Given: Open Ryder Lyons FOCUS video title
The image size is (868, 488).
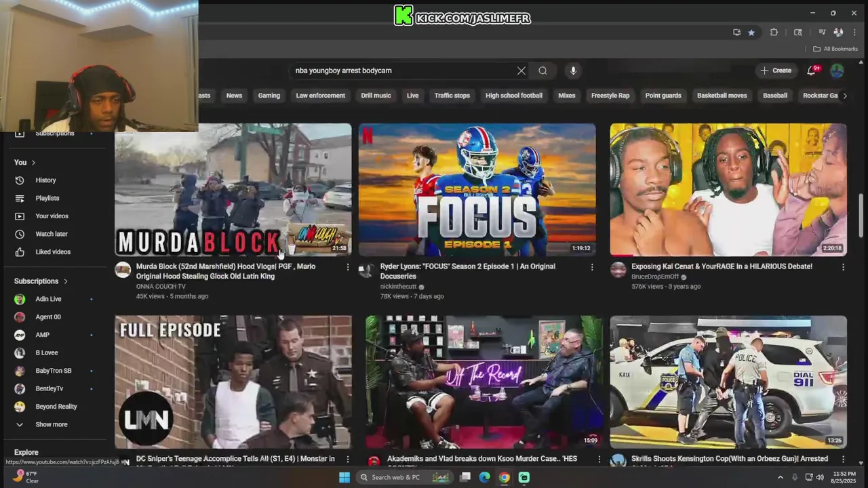Looking at the screenshot, I should point(469,271).
